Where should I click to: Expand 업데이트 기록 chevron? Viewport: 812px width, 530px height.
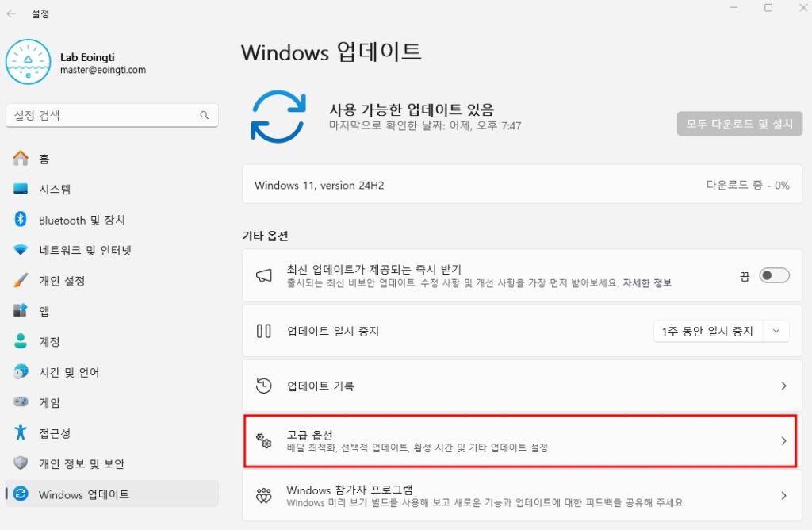783,386
